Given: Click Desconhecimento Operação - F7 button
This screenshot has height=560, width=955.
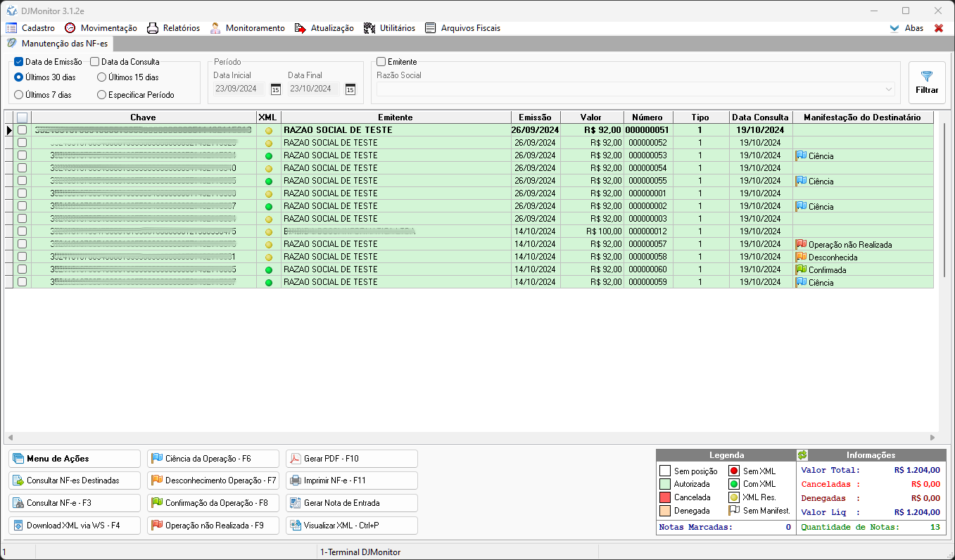Looking at the screenshot, I should [x=213, y=481].
